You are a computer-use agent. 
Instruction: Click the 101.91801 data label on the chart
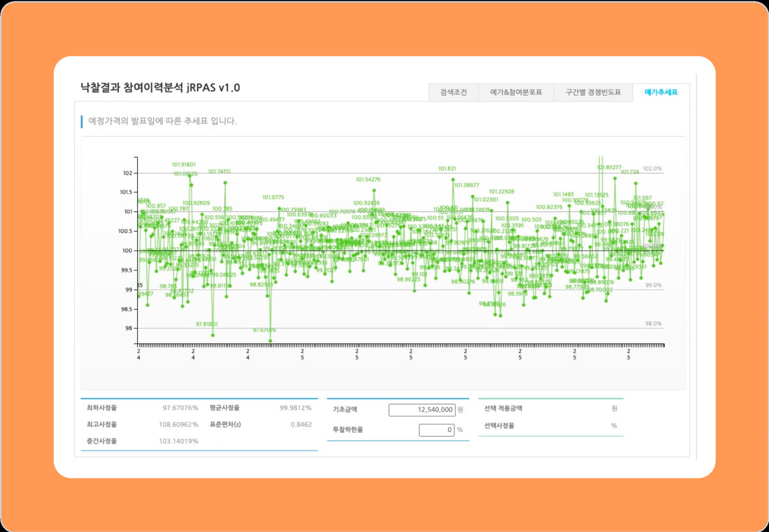[x=184, y=165]
